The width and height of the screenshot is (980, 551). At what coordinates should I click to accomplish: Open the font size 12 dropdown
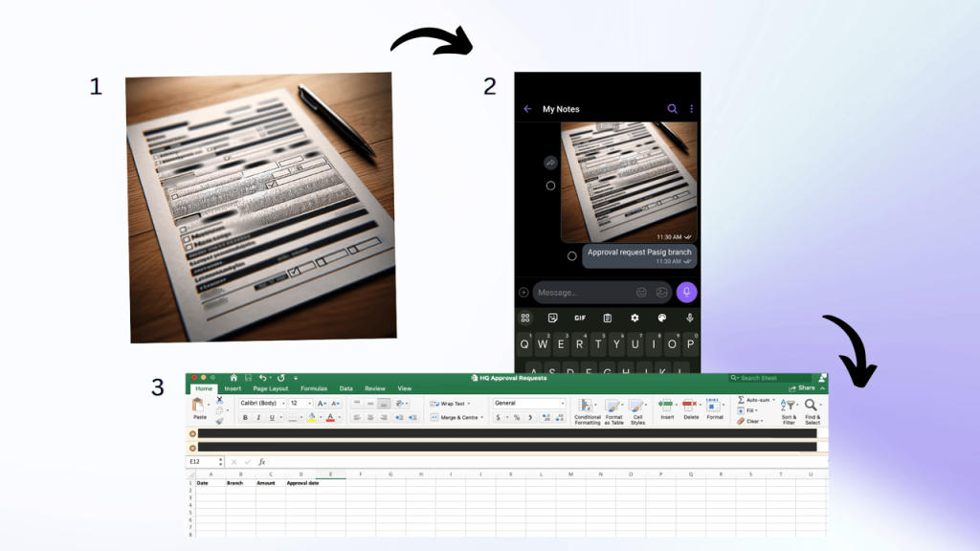click(x=309, y=404)
